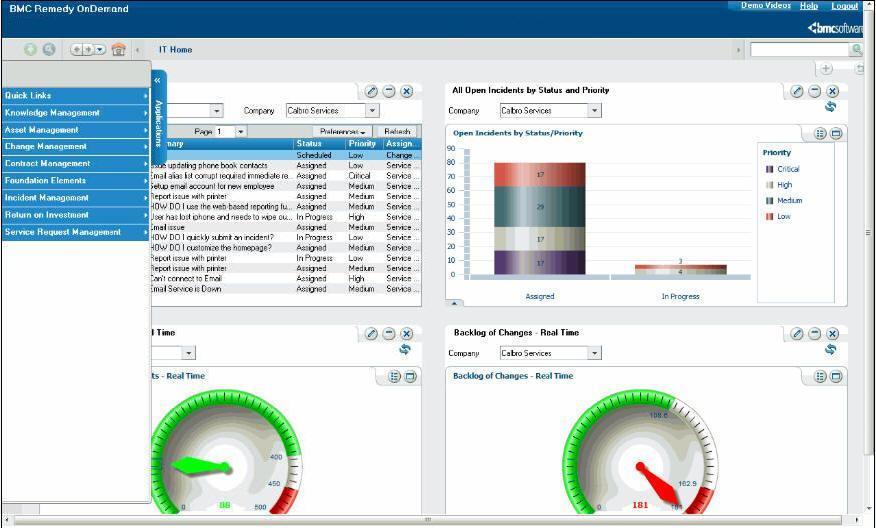This screenshot has width=876, height=528.
Task: Click the Home icon in the toolbar
Action: click(x=119, y=49)
